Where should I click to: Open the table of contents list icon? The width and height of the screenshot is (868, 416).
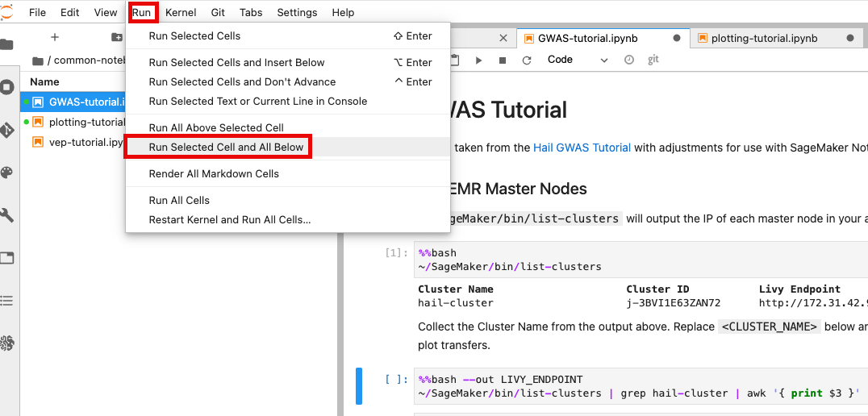coord(6,301)
